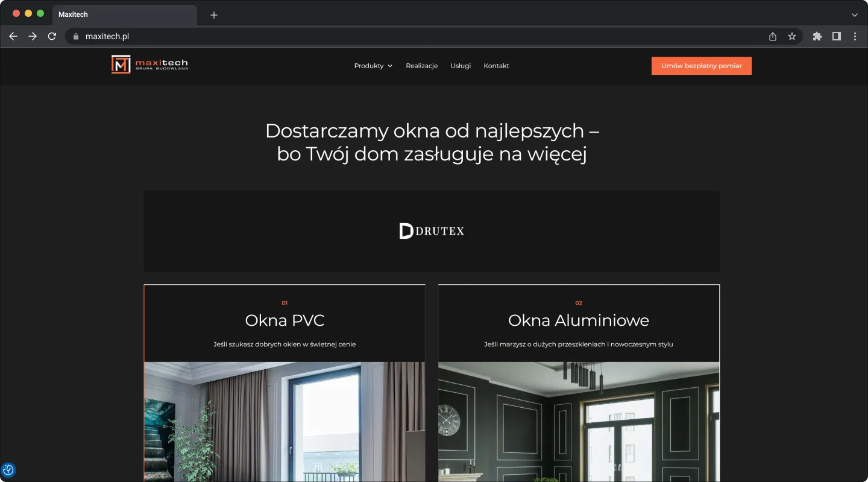Open a new browser tab
The height and width of the screenshot is (482, 868).
pos(214,14)
